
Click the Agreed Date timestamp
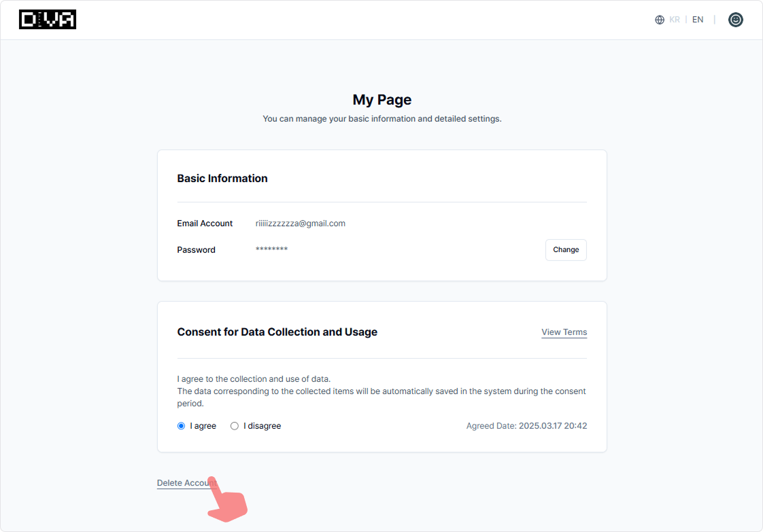click(526, 426)
